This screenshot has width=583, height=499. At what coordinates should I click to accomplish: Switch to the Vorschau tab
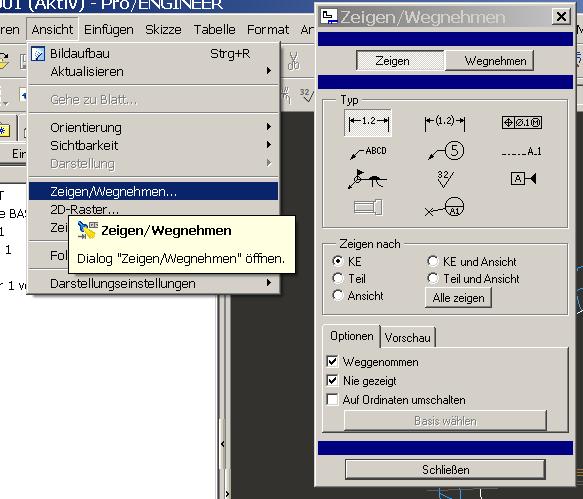[408, 338]
